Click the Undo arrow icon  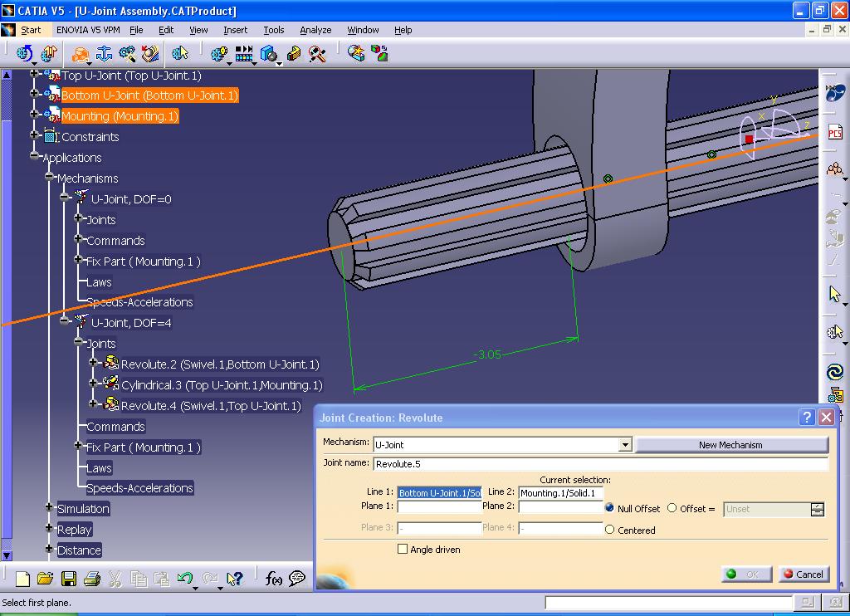coord(186,579)
